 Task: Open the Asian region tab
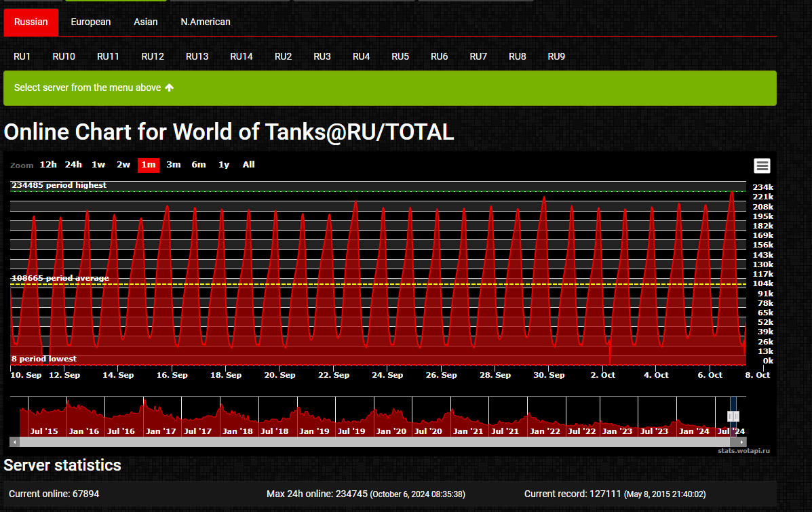point(145,22)
